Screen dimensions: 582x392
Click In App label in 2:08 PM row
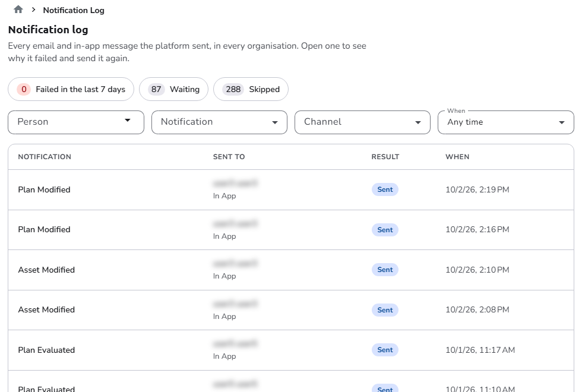pyautogui.click(x=224, y=317)
